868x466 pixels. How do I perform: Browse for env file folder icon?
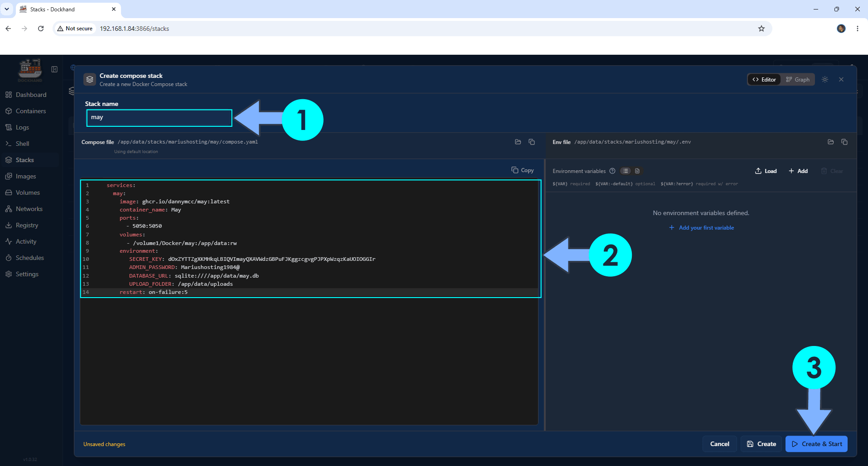pyautogui.click(x=831, y=142)
